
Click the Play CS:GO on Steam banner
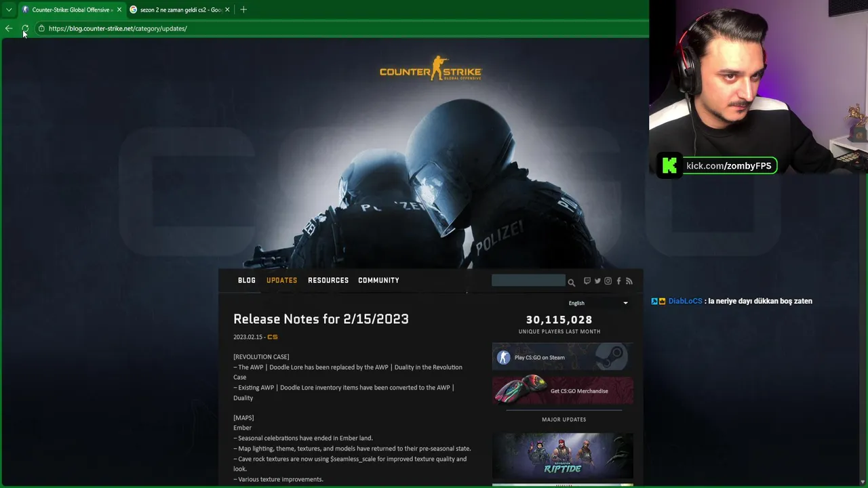pos(563,357)
